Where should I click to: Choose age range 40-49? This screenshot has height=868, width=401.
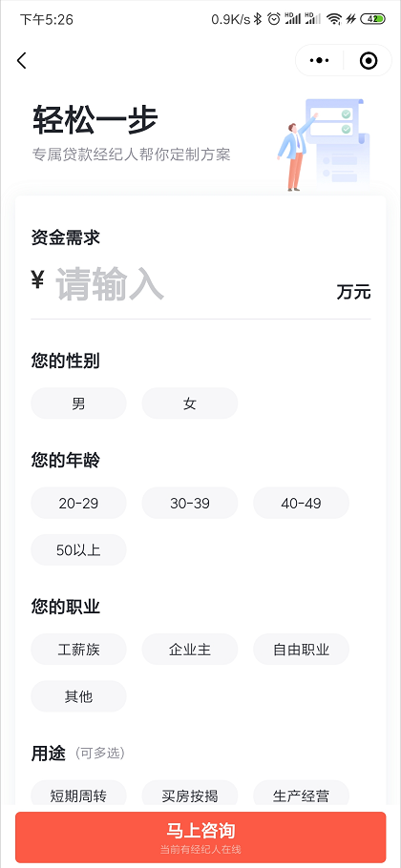302,504
